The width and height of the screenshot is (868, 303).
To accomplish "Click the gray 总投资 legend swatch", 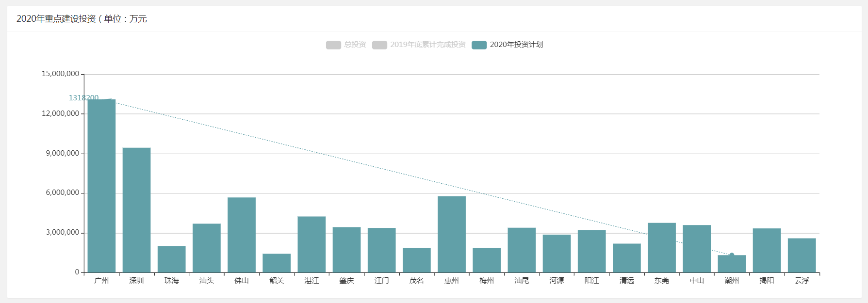I will [x=333, y=45].
